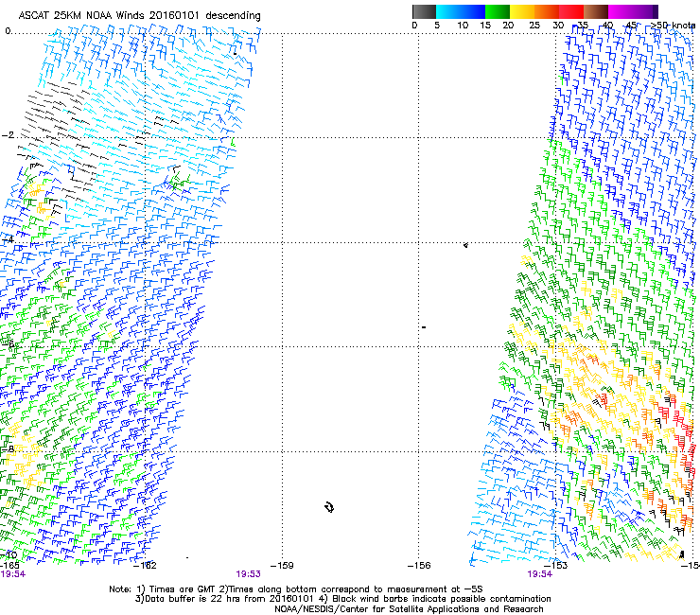Pick the red 30–35 knot legend segment
The width and height of the screenshot is (700, 615).
571,11
